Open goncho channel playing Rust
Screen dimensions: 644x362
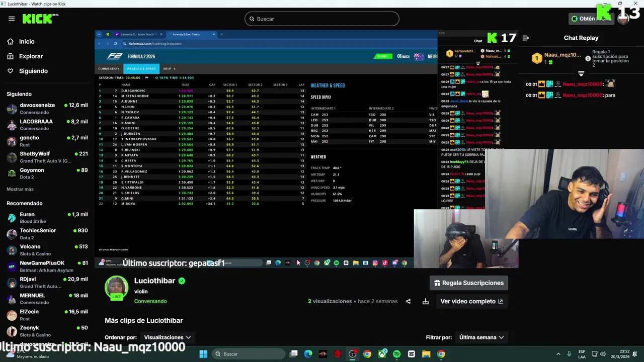47,141
